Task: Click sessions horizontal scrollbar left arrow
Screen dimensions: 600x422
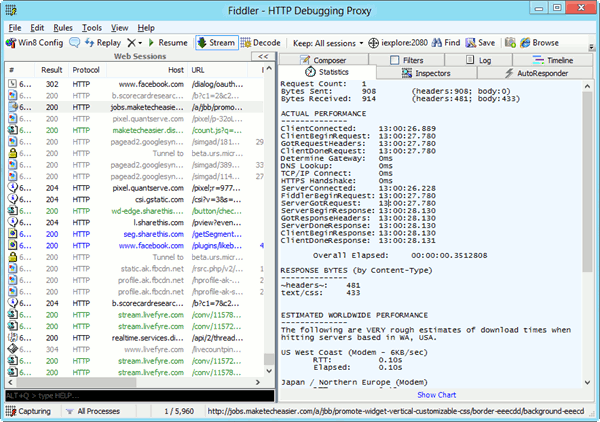Action: click(x=10, y=382)
